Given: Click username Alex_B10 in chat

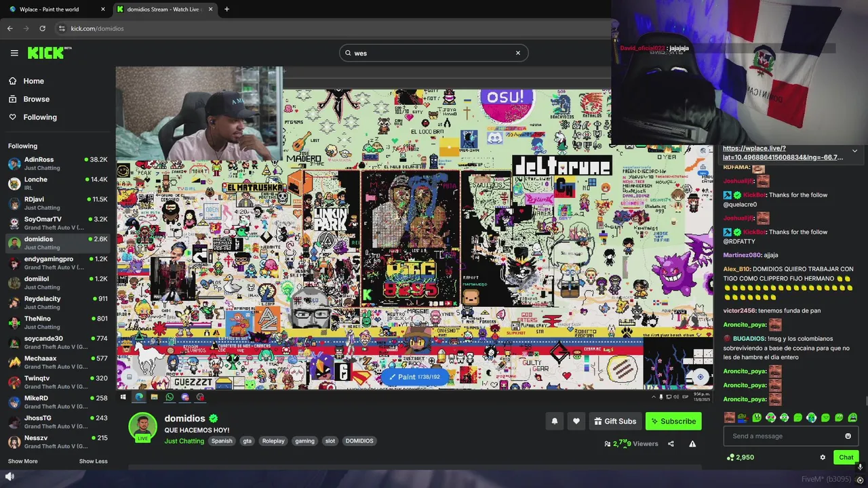Looking at the screenshot, I should (x=736, y=269).
